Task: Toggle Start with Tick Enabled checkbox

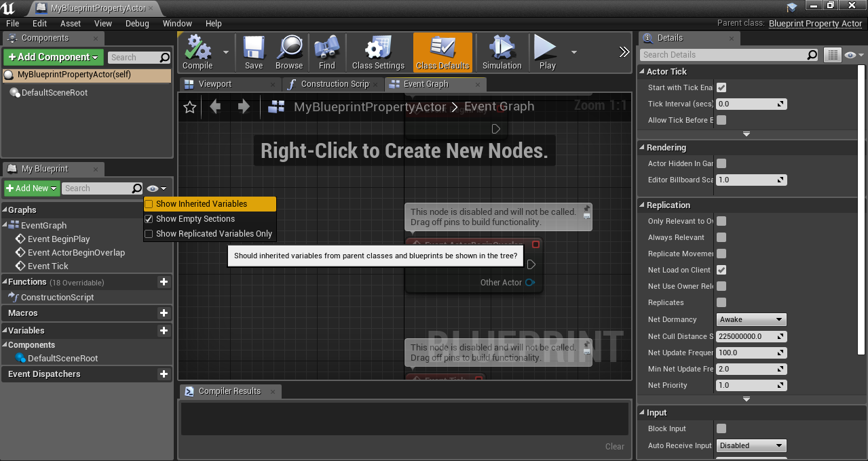Action: point(721,87)
